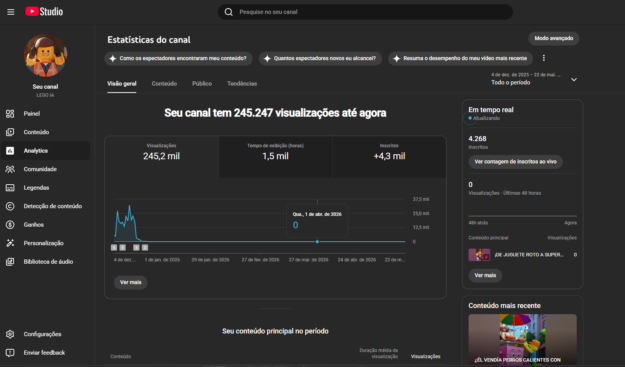Click the 48-hour realtime views bar

(522, 216)
